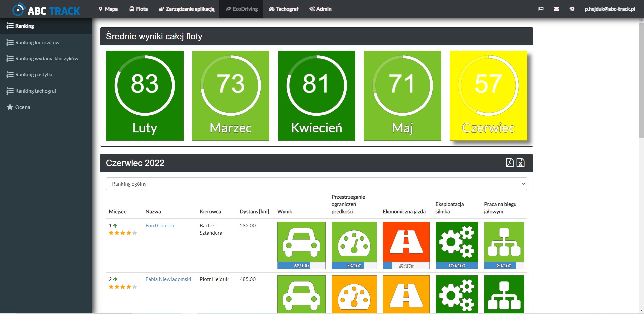Open Ocena star item in sidebar
644x314 pixels.
[22, 107]
